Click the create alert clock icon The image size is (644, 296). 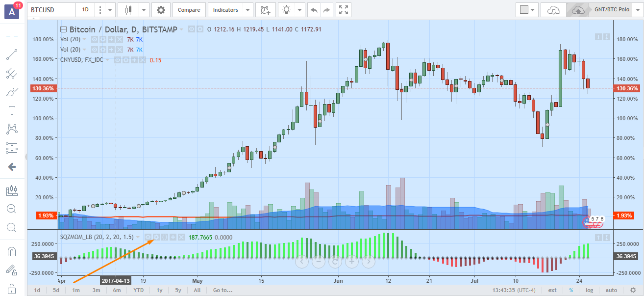click(x=265, y=10)
